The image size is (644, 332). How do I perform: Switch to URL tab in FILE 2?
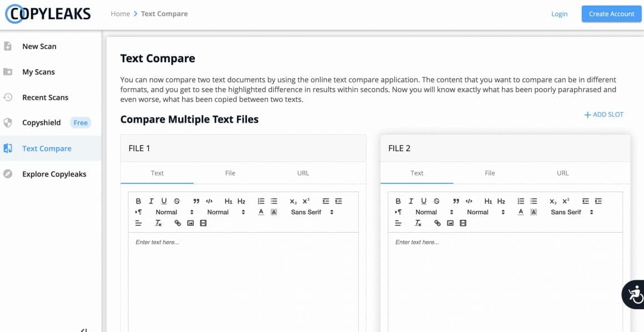pyautogui.click(x=563, y=173)
